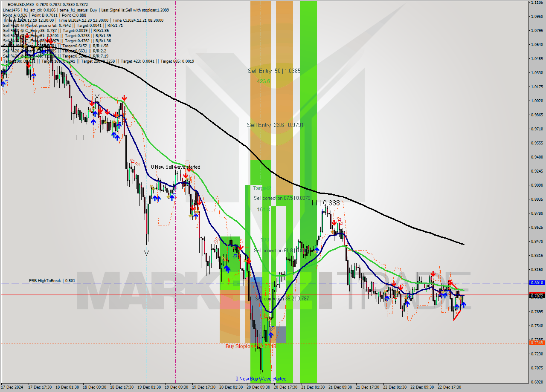Image resolution: width=546 pixels, height=392 pixels.
Task: Click the Buy Stoploss 0.7348 label
Action: (251, 346)
